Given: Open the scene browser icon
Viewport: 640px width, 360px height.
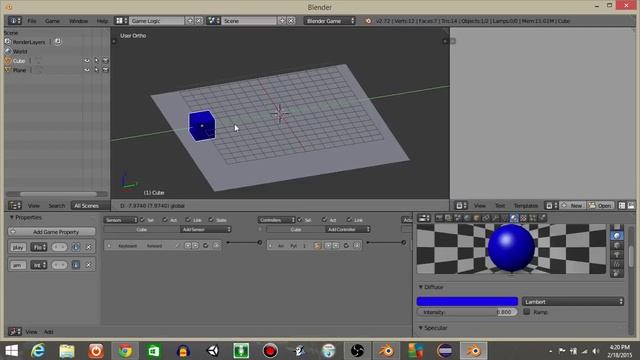Looking at the screenshot, I should (213, 20).
